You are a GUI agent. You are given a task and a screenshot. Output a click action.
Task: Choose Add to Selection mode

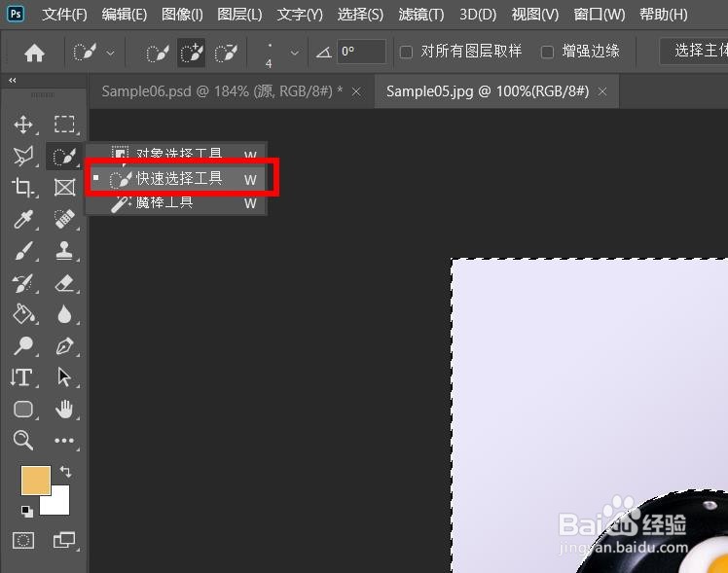point(192,53)
